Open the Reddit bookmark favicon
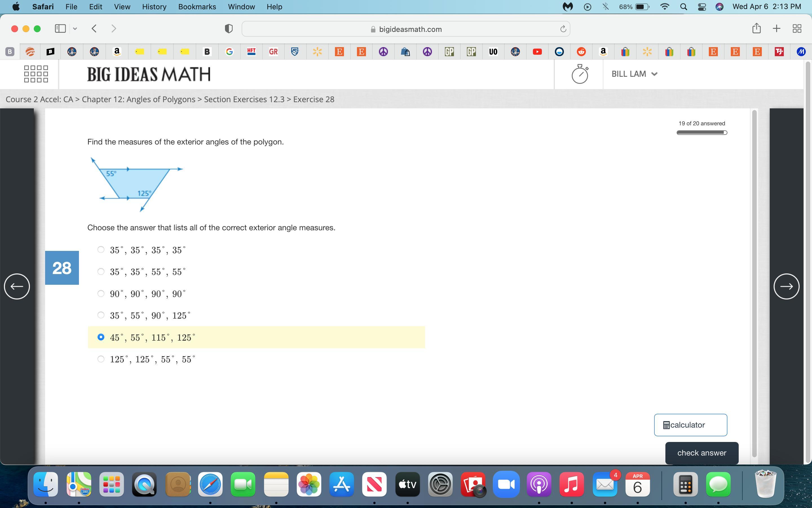Screen dimensions: 812x508 581,52
